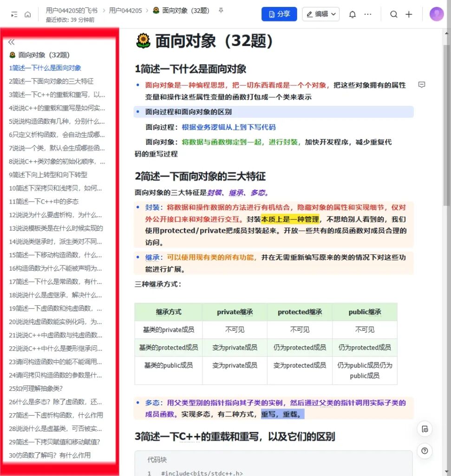Jump to outline item 2简述一下面向对象的三大特征
The image size is (451, 476).
(x=51, y=81)
